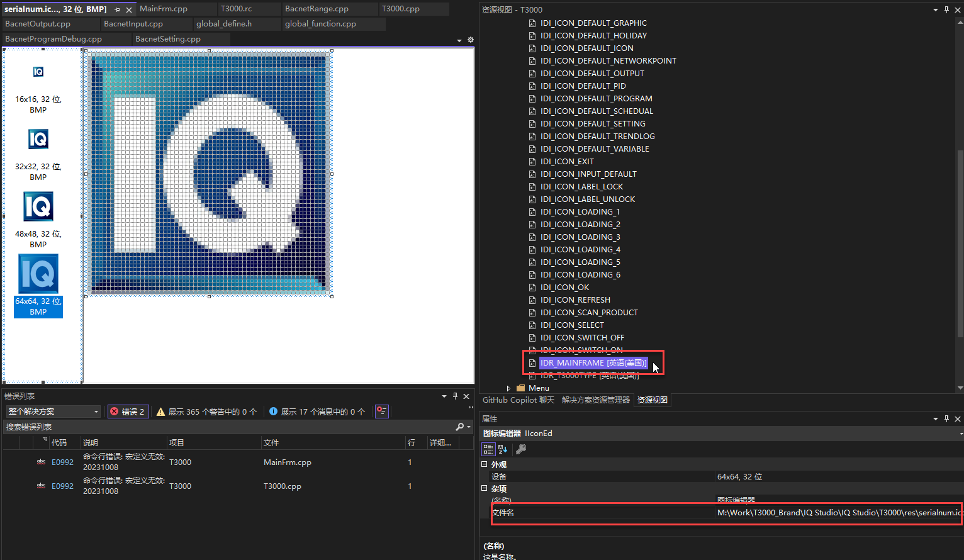Open property pages wrench icon
Viewport: 964px width, 560px height.
click(x=520, y=449)
